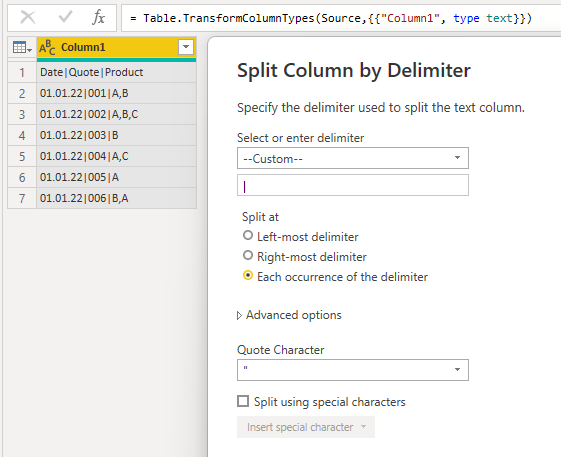Viewport: 561px width, 457px height.
Task: Click row number 4 header
Action: point(22,135)
